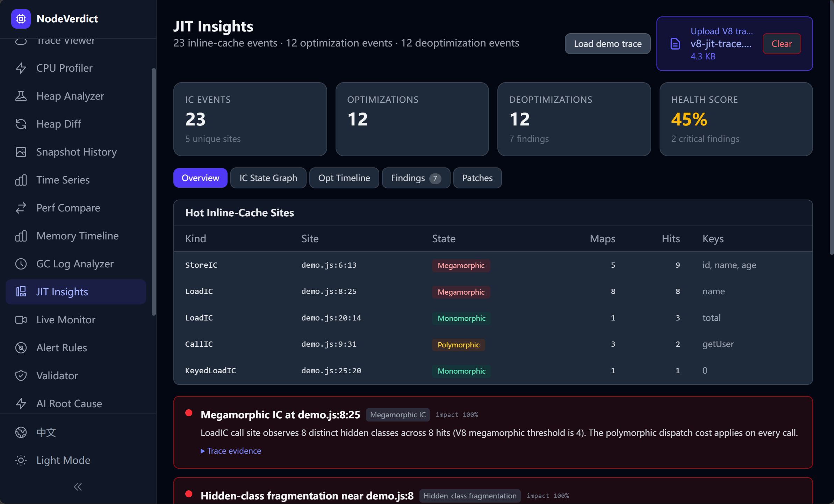
Task: Click Monomorphic badge in KeyedLoadIC row
Action: pos(461,371)
